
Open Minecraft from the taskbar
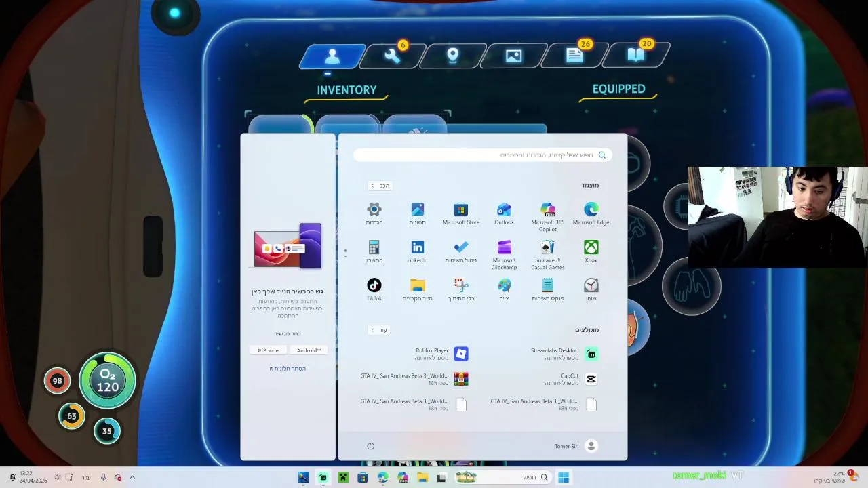click(343, 477)
